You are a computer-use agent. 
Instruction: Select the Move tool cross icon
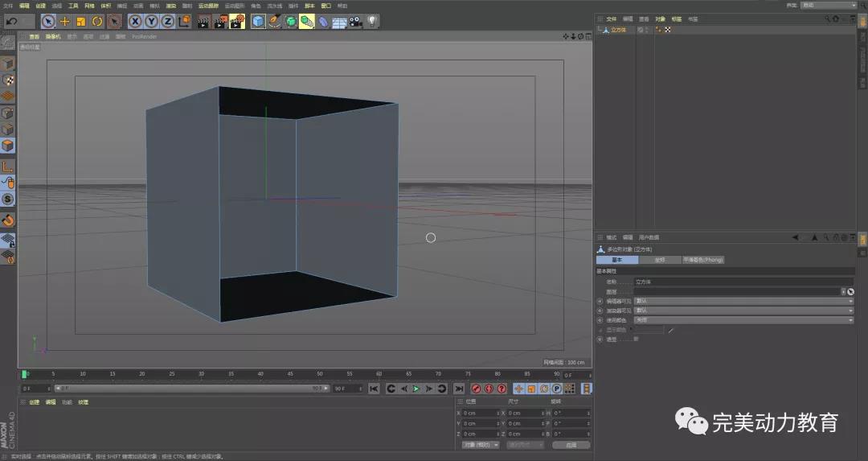[x=64, y=21]
